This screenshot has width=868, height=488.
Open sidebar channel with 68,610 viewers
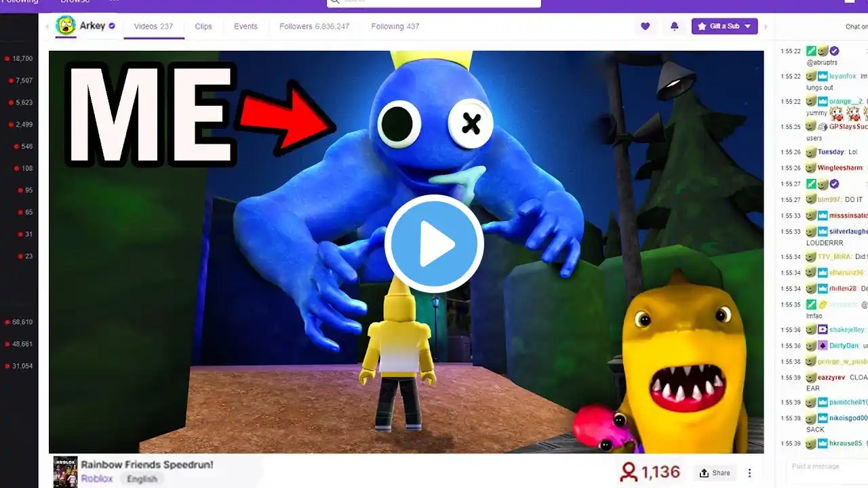pyautogui.click(x=19, y=322)
